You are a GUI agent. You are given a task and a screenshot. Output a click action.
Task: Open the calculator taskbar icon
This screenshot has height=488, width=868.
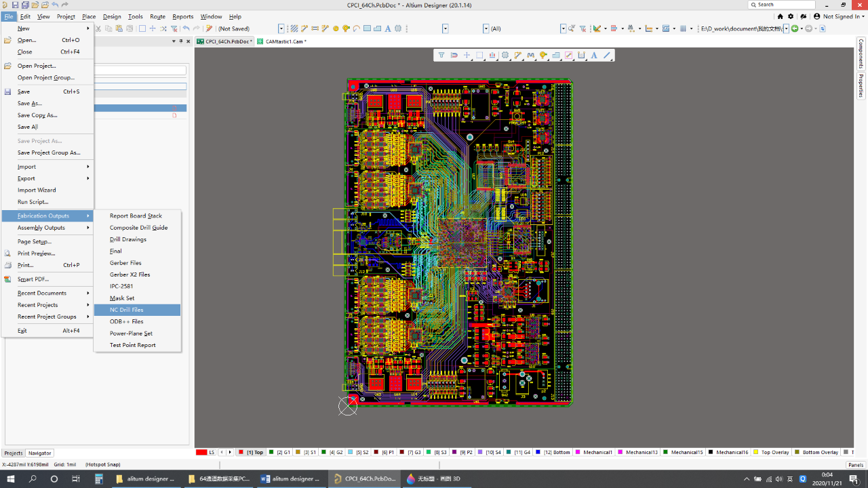(98, 479)
